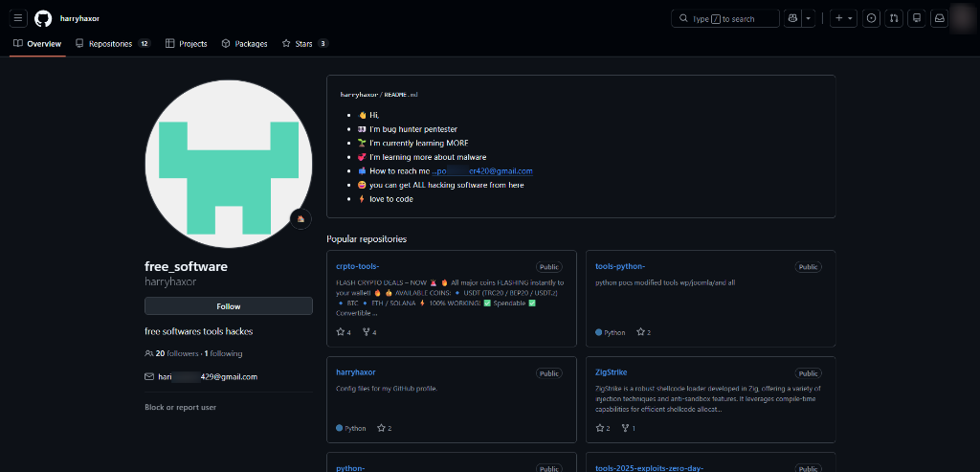Expand the Copilot dropdown arrow
This screenshot has height=472, width=980.
point(809,18)
